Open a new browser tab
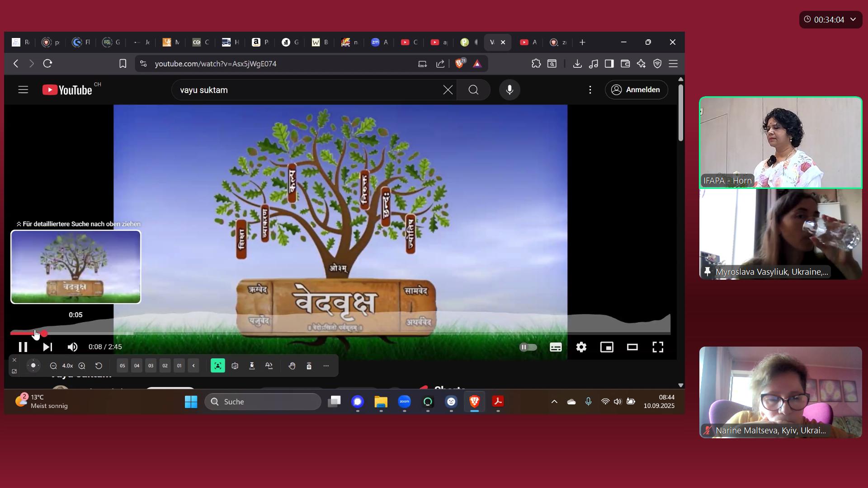 [x=582, y=42]
